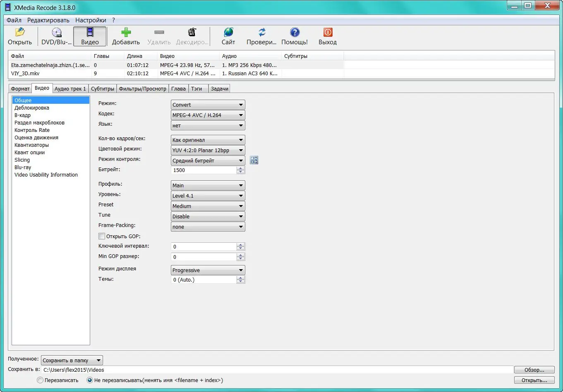Open the Уровень dropdown showing Level 4.1
This screenshot has height=392, width=563.
click(x=208, y=196)
